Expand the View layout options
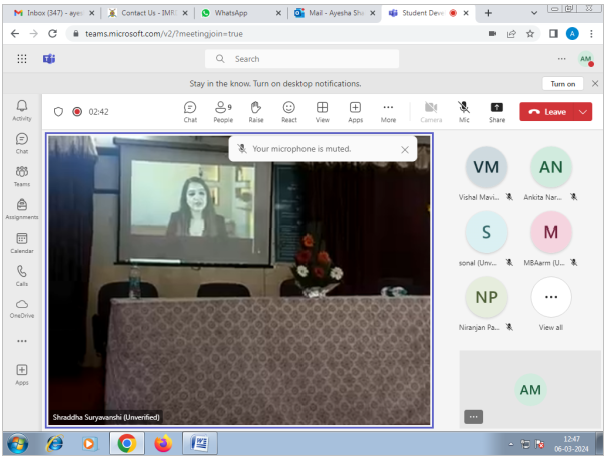This screenshot has height=457, width=606. [322, 111]
